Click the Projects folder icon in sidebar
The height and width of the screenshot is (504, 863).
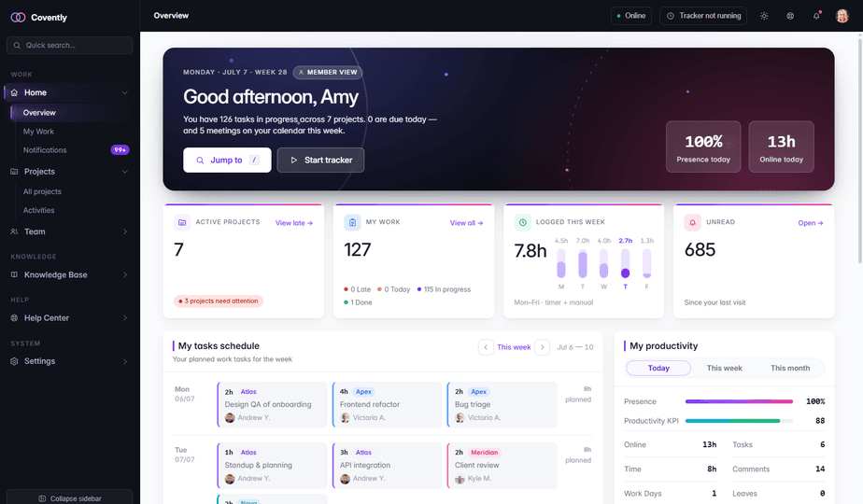14,172
